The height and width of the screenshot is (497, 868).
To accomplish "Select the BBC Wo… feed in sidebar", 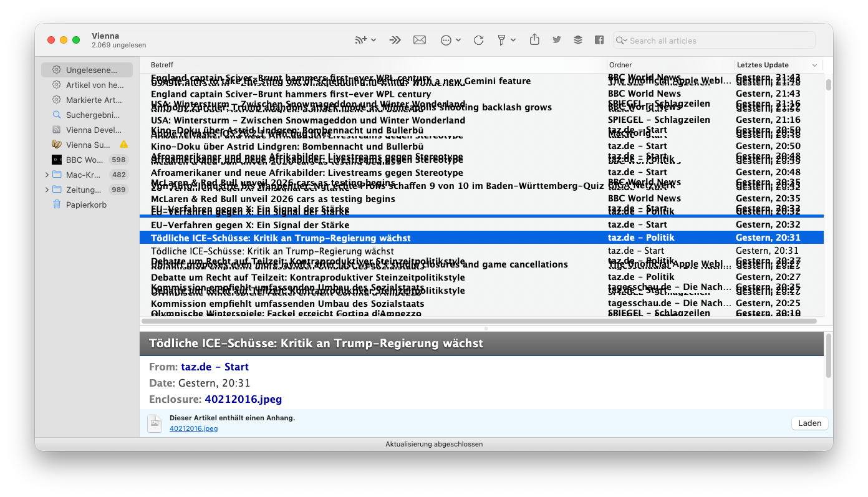I will [84, 160].
